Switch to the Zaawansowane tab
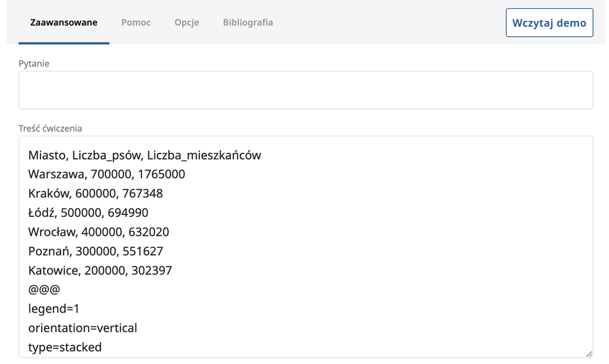The height and width of the screenshot is (364, 609). tap(63, 23)
